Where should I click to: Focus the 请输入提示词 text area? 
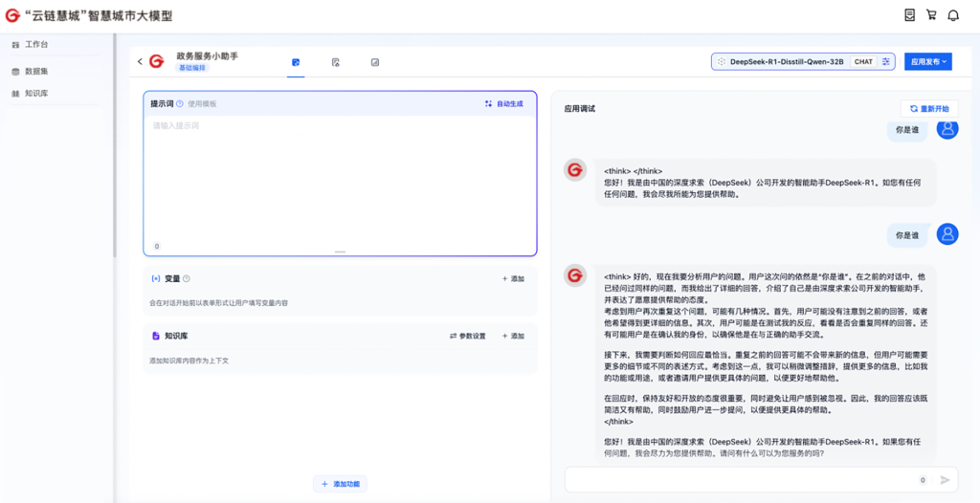pyautogui.click(x=340, y=178)
